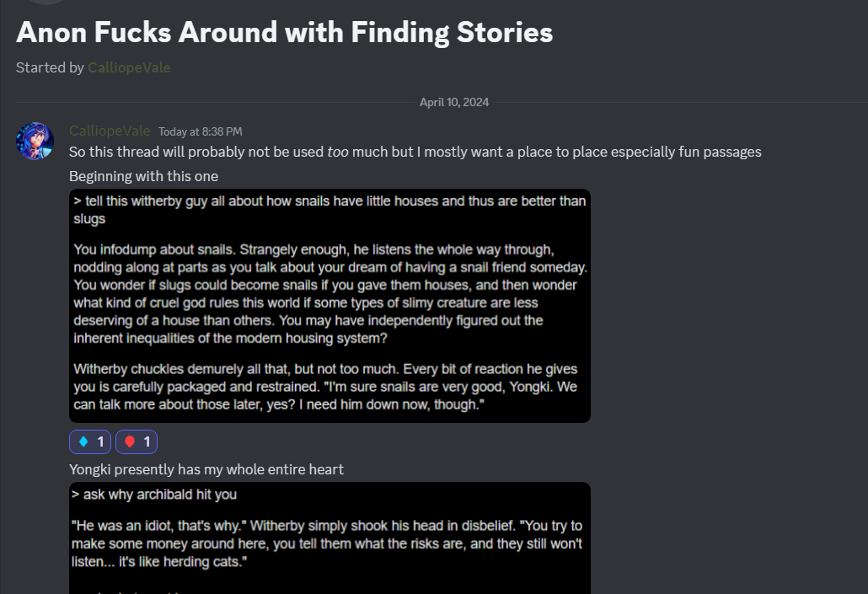Click the message starting "So this thread will probably"

coord(415,153)
